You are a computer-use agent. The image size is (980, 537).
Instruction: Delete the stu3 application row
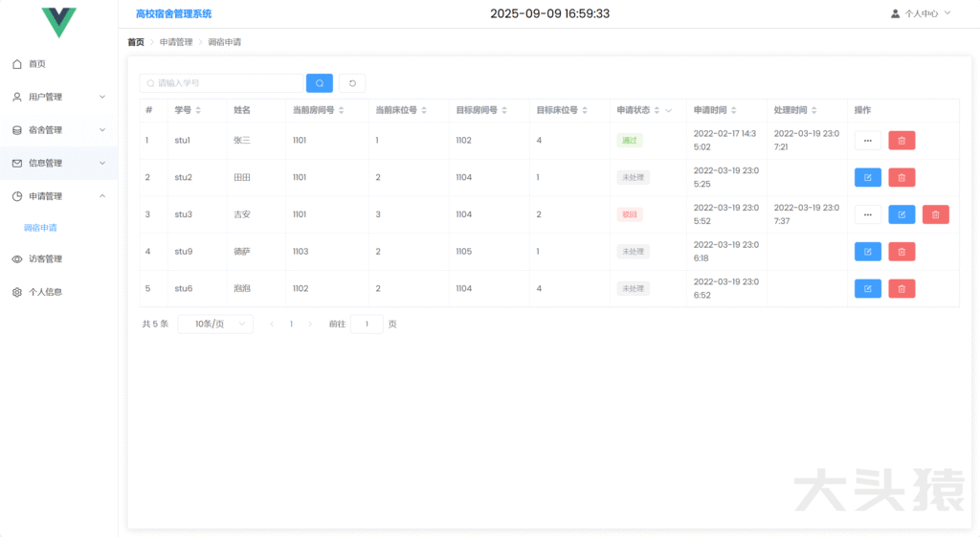point(936,214)
